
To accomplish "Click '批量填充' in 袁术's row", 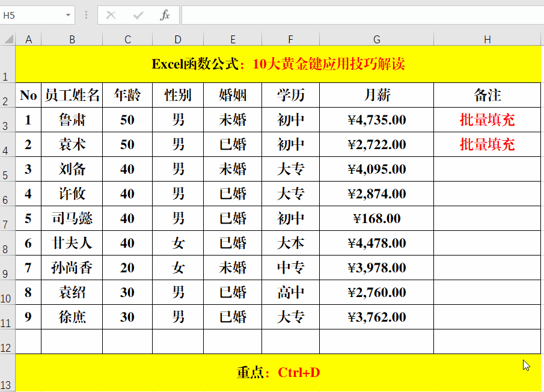I will (487, 144).
